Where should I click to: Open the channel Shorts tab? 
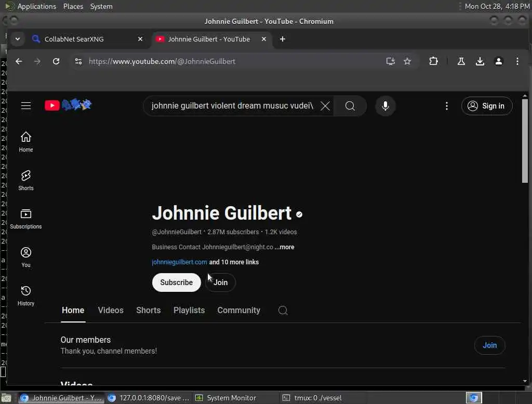click(x=148, y=310)
